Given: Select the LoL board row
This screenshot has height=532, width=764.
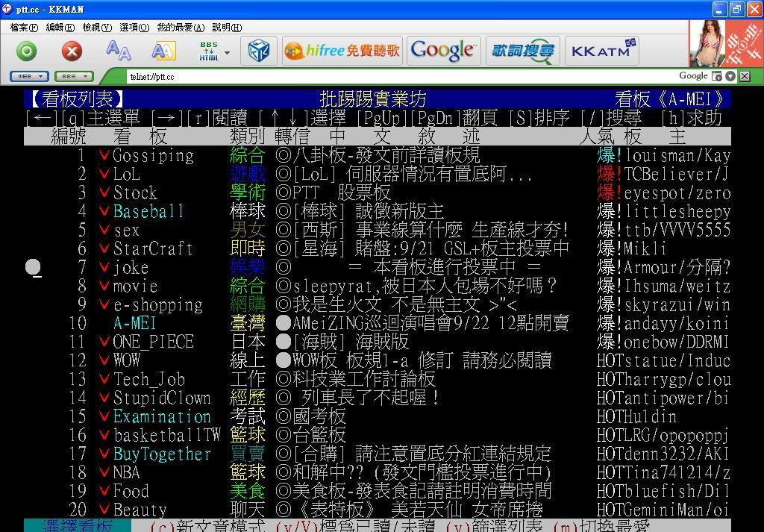Looking at the screenshot, I should (x=378, y=174).
